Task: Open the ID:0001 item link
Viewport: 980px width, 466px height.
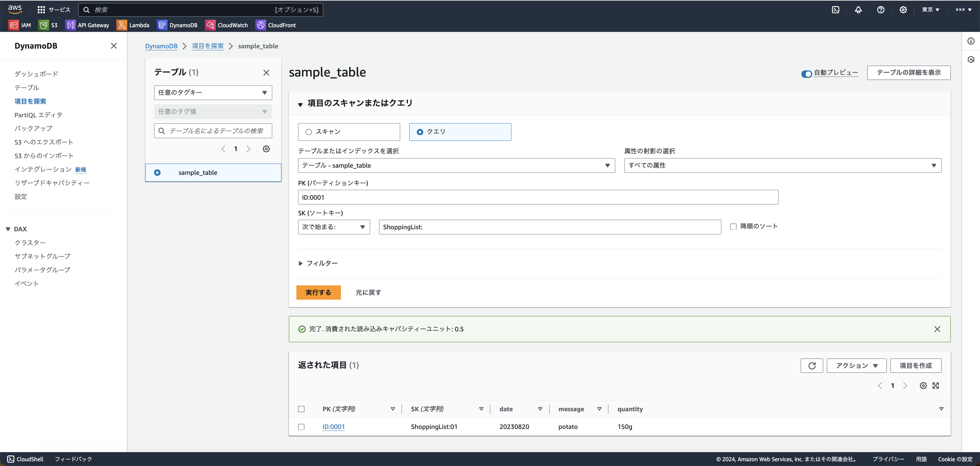Action: pos(333,427)
